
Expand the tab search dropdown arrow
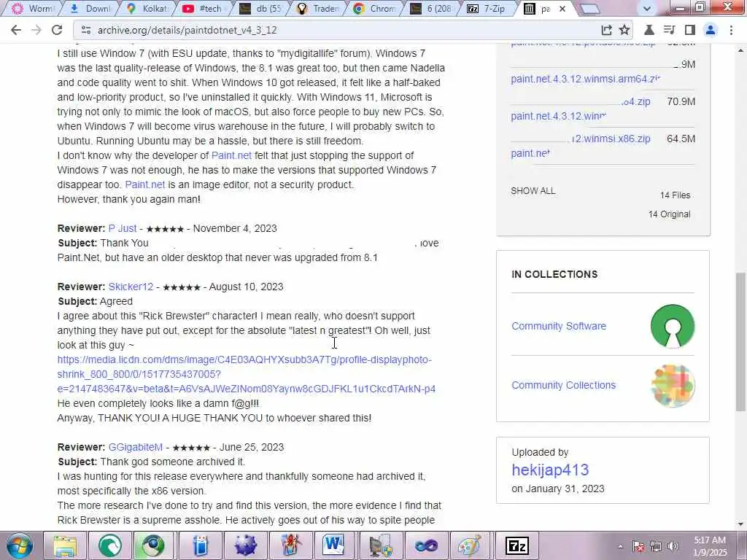(x=647, y=9)
